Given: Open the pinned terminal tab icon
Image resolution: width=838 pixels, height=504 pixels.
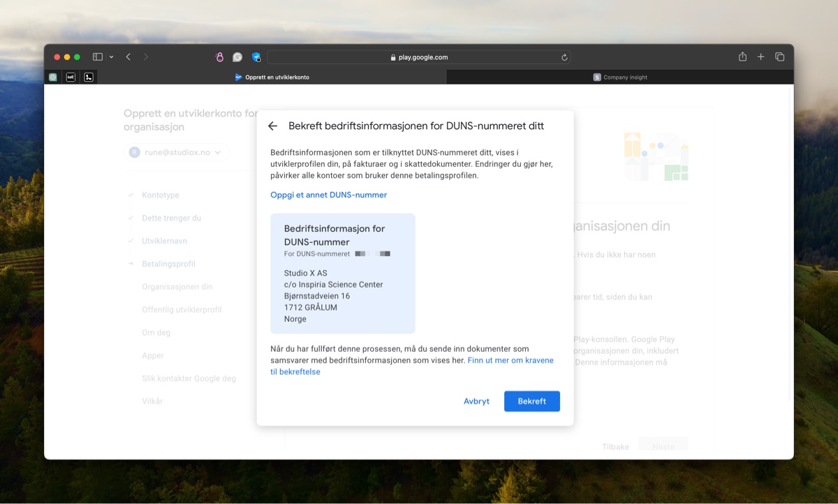Looking at the screenshot, I should point(89,77).
